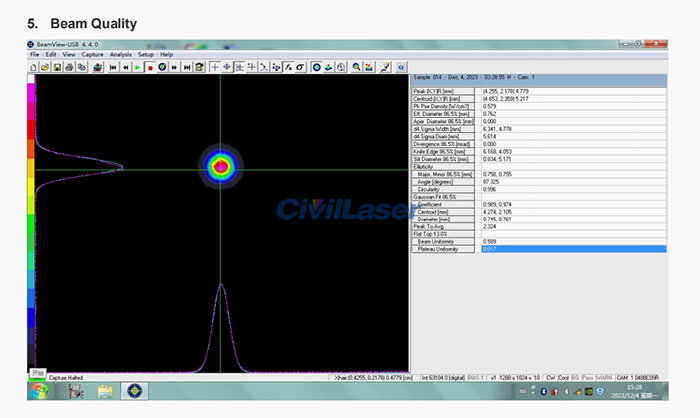Toggle the fx calculations tool
Viewport: 700px width, 418px height.
(x=288, y=67)
